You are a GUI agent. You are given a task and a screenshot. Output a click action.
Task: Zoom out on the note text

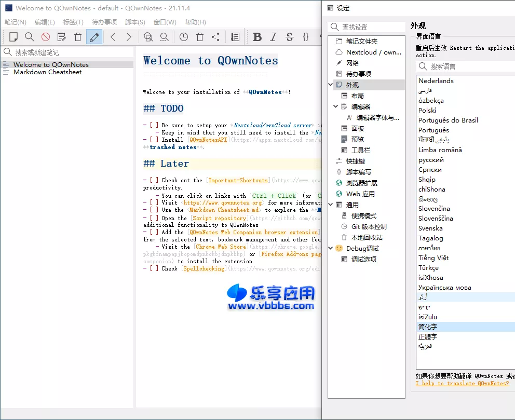[x=164, y=37]
